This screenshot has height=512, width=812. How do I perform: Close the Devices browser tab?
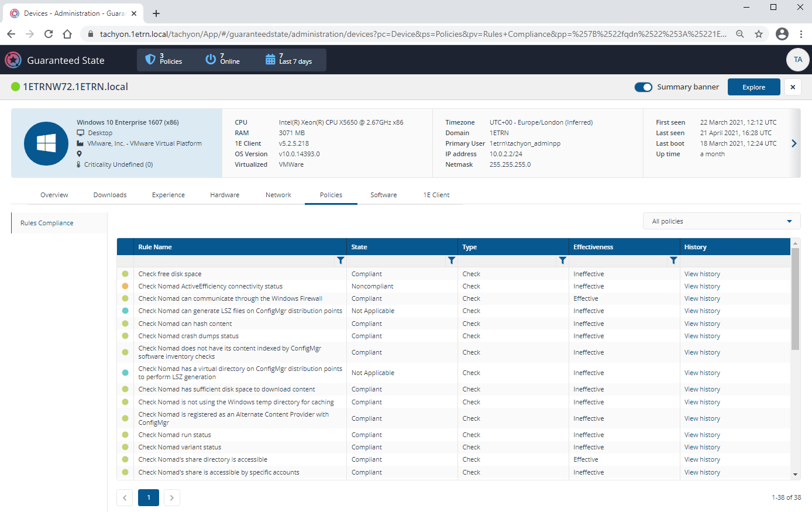134,13
